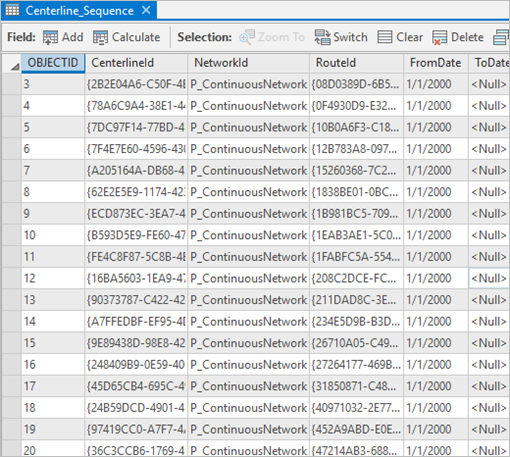The image size is (510, 457).
Task: Switch to the Centerline_Sequence tab
Action: [x=79, y=11]
